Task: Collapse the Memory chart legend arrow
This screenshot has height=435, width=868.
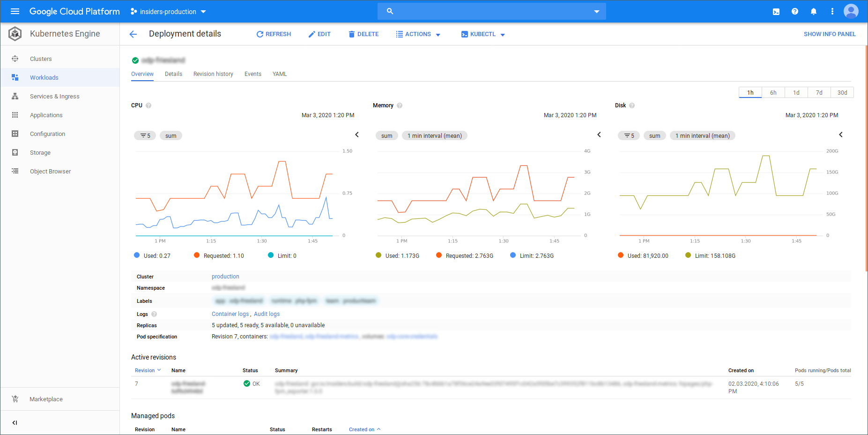Action: click(x=599, y=135)
